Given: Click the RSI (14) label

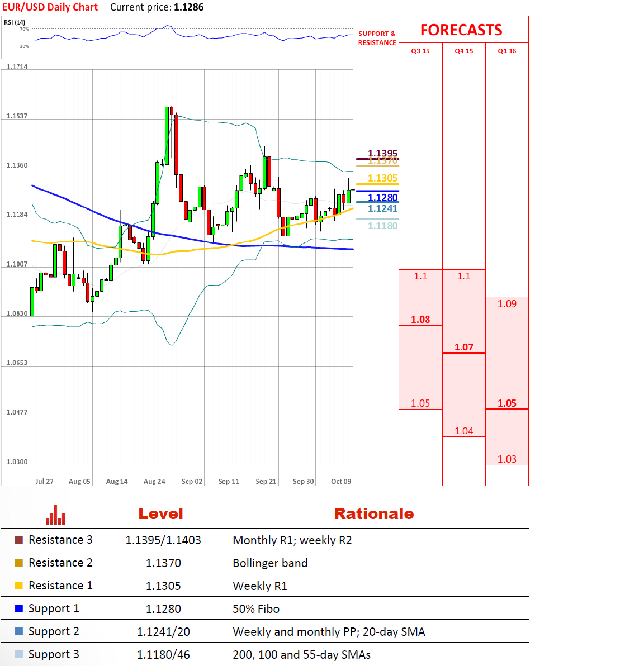Looking at the screenshot, I should [15, 22].
